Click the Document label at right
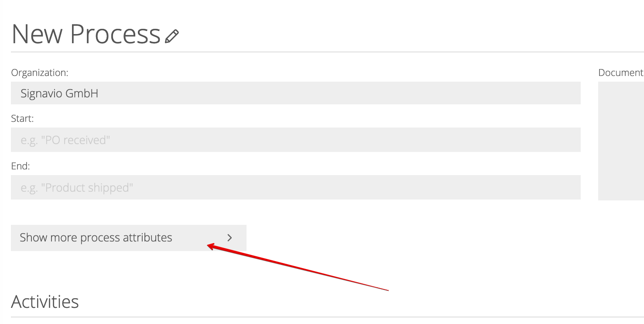Screen dimensions: 644x324 point(621,72)
